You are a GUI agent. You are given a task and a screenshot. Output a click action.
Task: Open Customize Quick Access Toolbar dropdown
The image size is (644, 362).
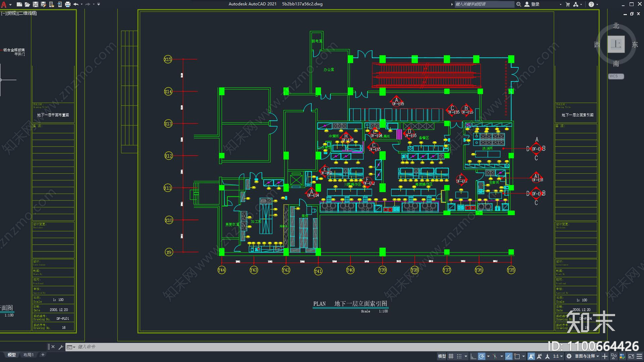pos(99,4)
